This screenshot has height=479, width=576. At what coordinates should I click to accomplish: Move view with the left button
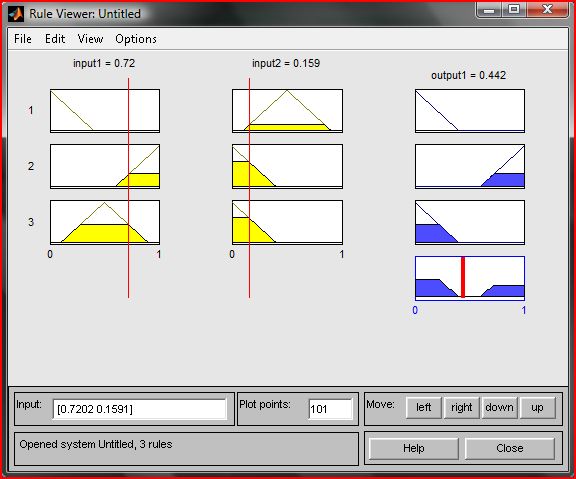[x=424, y=407]
